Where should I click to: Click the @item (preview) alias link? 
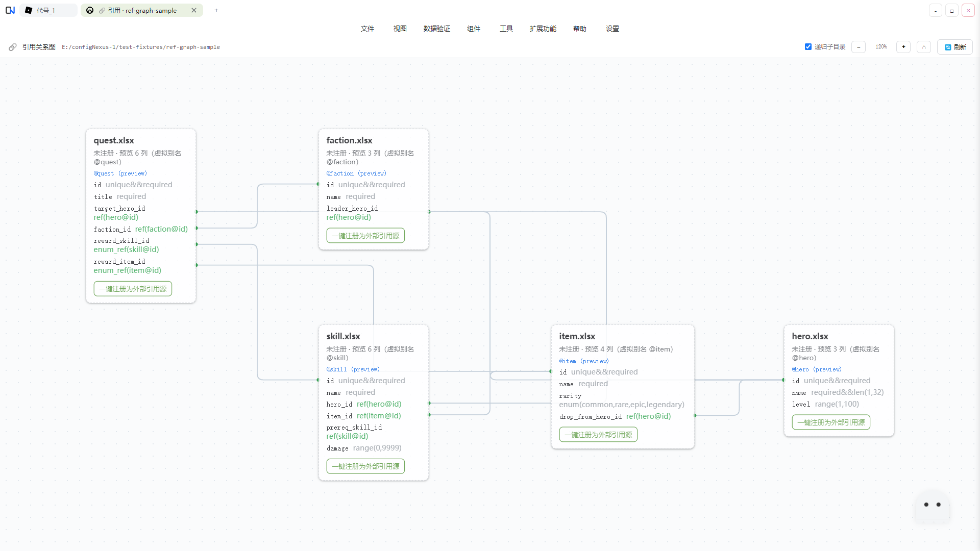584,361
